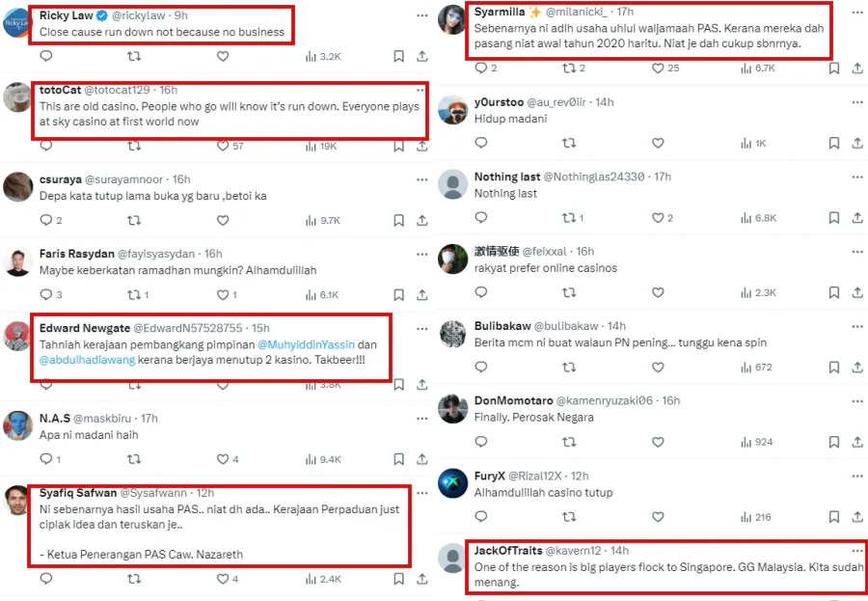Viewport: 868px width, 601px height.
Task: Share DonMomotaro's tweet
Action: pos(857,442)
